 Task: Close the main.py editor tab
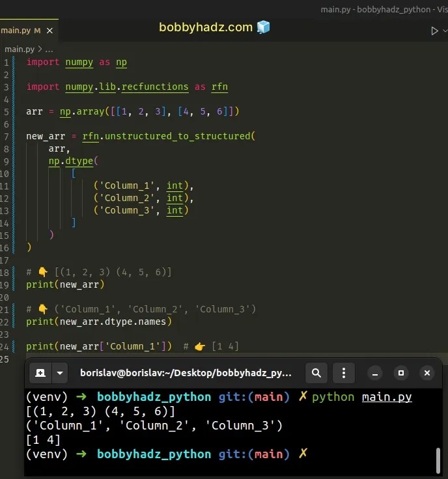(x=49, y=31)
